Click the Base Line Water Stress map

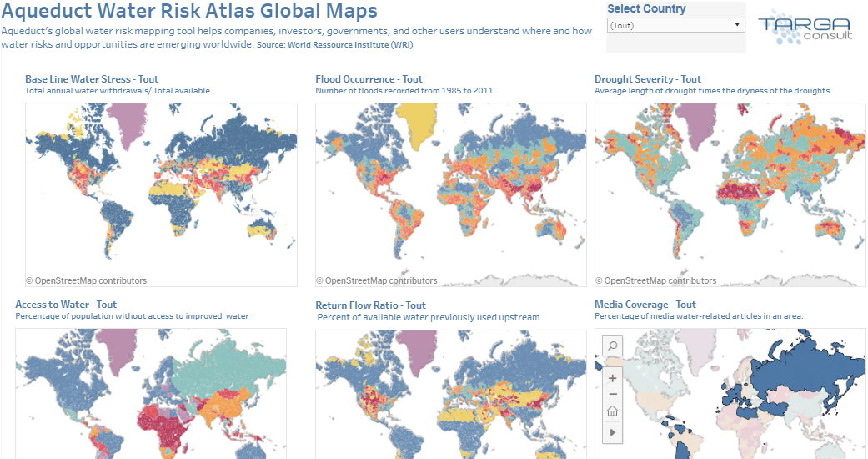(161, 194)
